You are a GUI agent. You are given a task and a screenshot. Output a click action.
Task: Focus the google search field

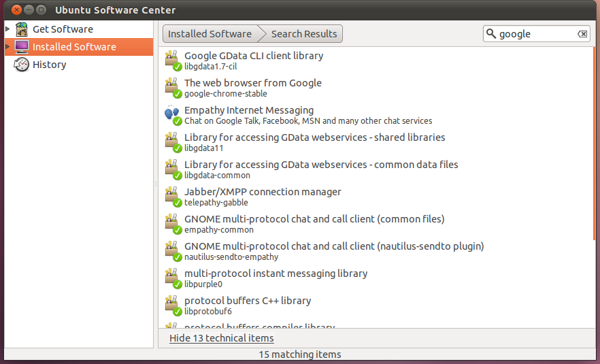click(x=537, y=34)
